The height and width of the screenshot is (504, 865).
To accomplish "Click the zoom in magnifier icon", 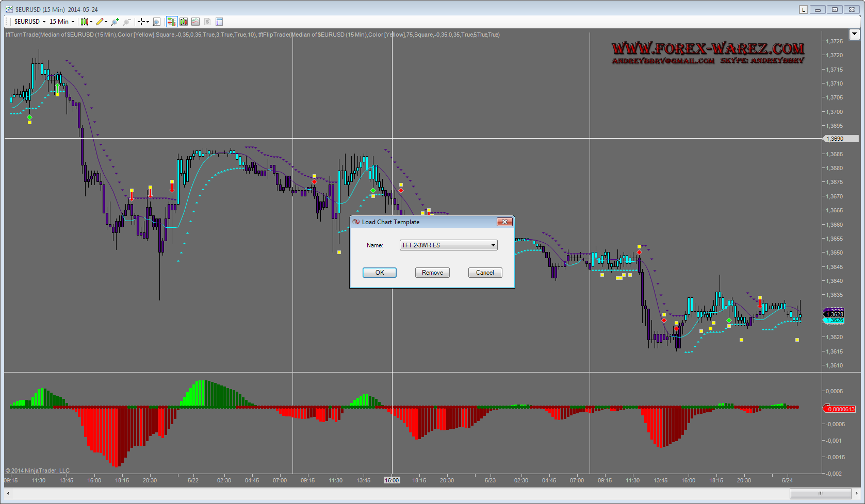I will (115, 22).
